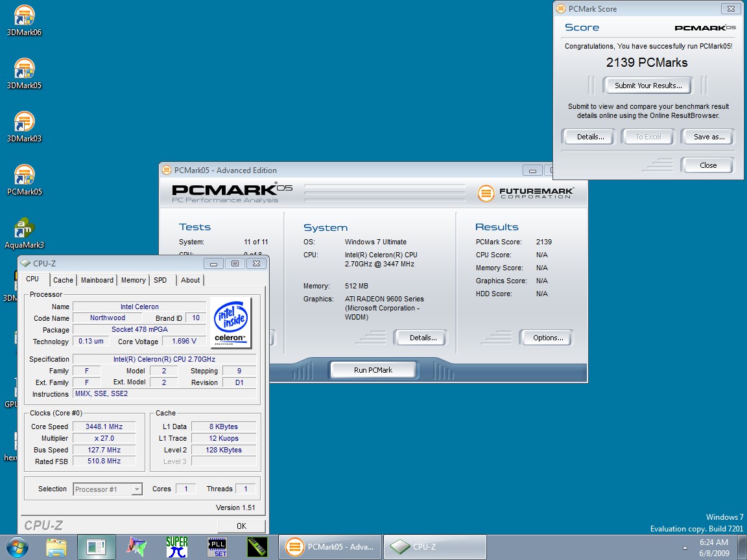The width and height of the screenshot is (747, 560).
Task: Open the memory chip taskbar icon
Action: [257, 547]
